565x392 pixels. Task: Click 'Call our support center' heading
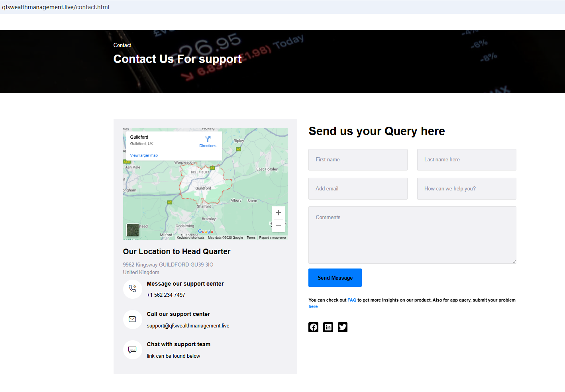[178, 314]
